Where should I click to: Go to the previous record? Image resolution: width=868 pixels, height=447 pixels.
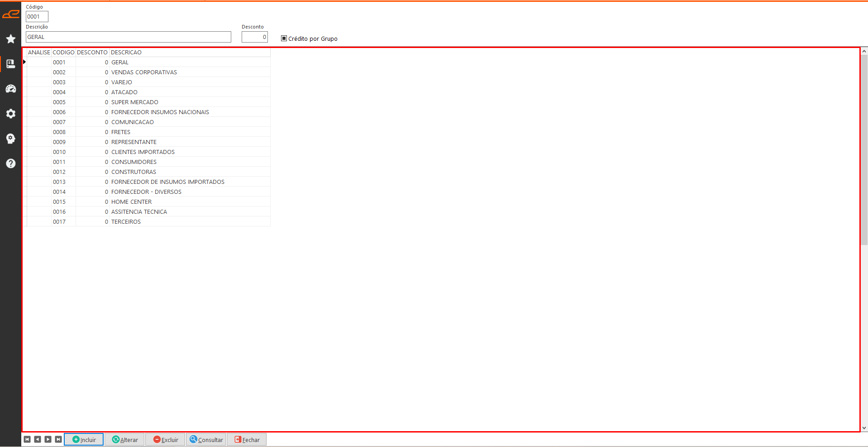coord(38,439)
